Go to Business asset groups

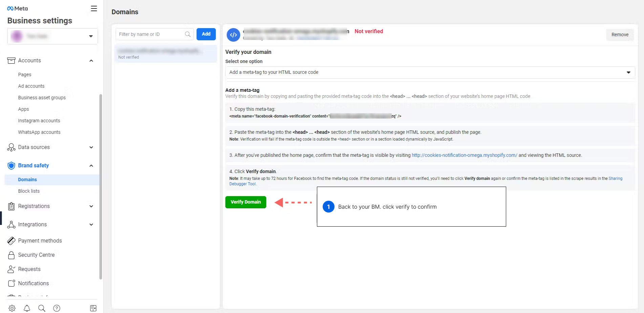pos(42,98)
